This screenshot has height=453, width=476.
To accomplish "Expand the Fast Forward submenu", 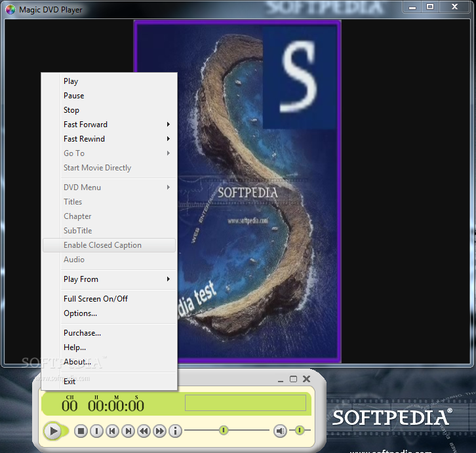I will point(109,125).
